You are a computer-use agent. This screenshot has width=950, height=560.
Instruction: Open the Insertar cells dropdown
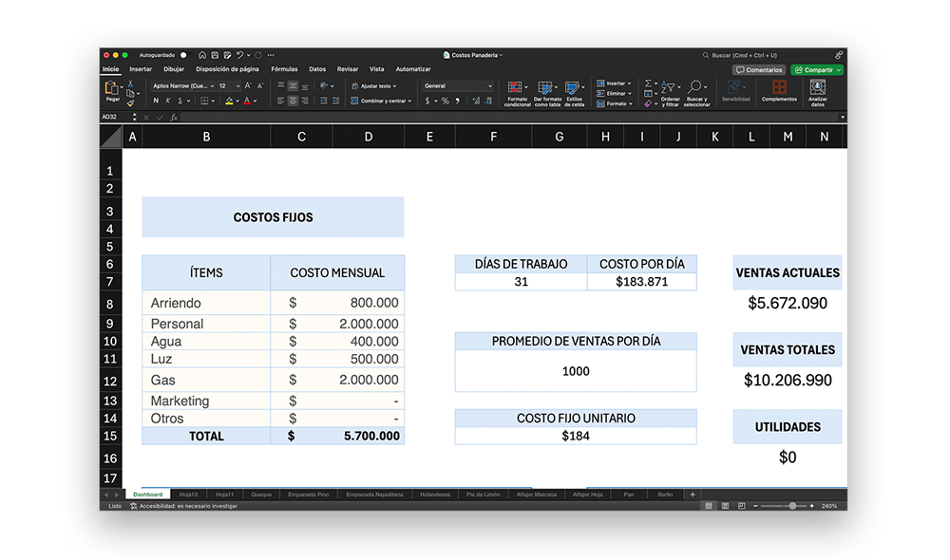pos(615,84)
